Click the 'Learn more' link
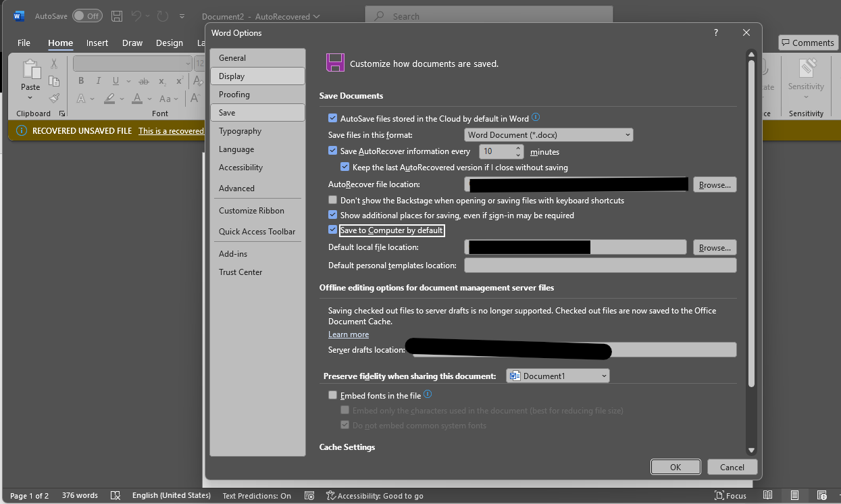841x504 pixels. point(348,334)
